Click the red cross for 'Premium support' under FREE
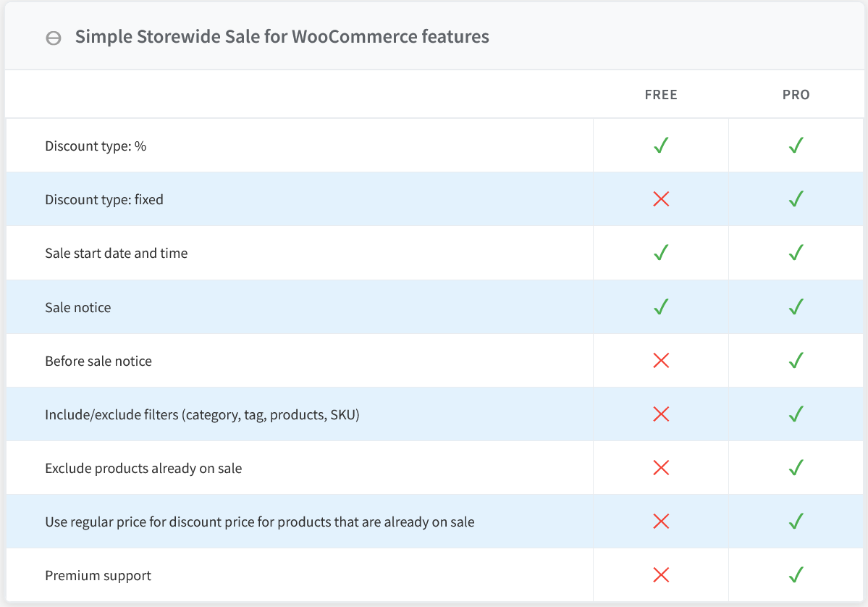868x607 pixels. 660,576
